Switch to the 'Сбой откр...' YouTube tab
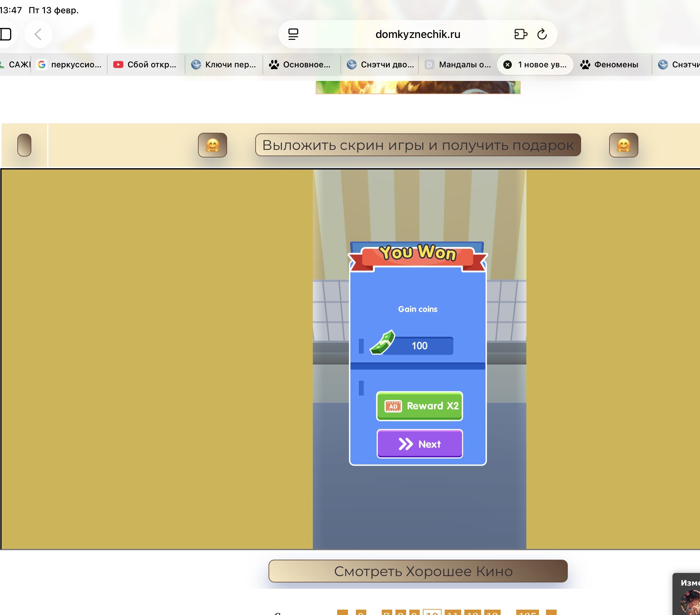Viewport: 700px width, 615px height. 146,65
